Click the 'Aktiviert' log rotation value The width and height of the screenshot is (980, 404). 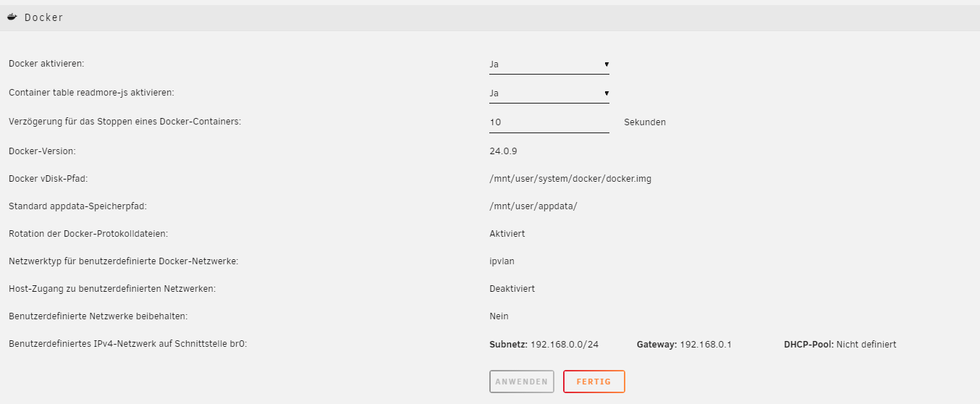point(507,234)
